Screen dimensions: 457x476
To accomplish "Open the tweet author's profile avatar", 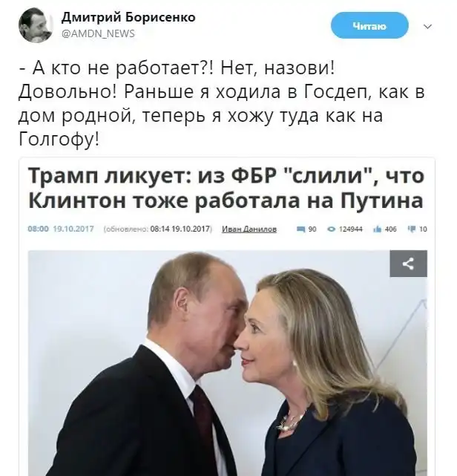I will [x=36, y=25].
